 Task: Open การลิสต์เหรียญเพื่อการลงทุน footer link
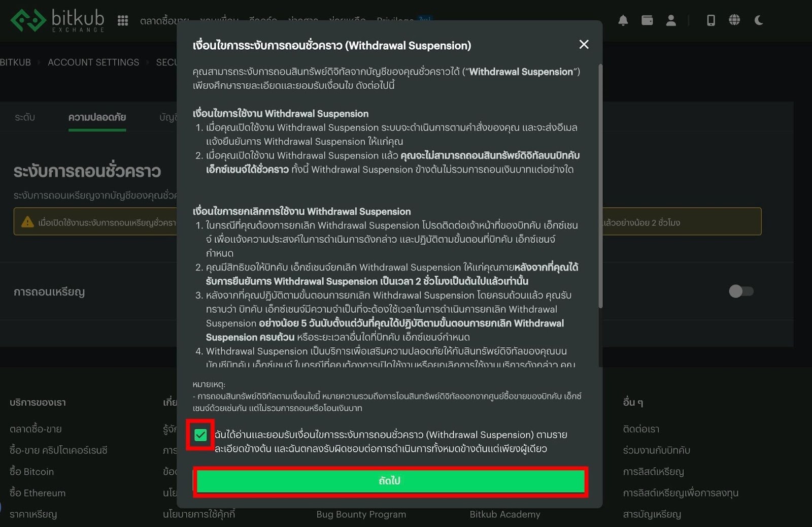click(x=681, y=493)
